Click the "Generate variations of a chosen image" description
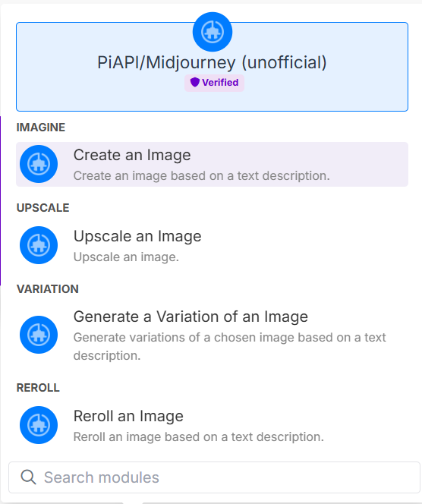 click(230, 346)
